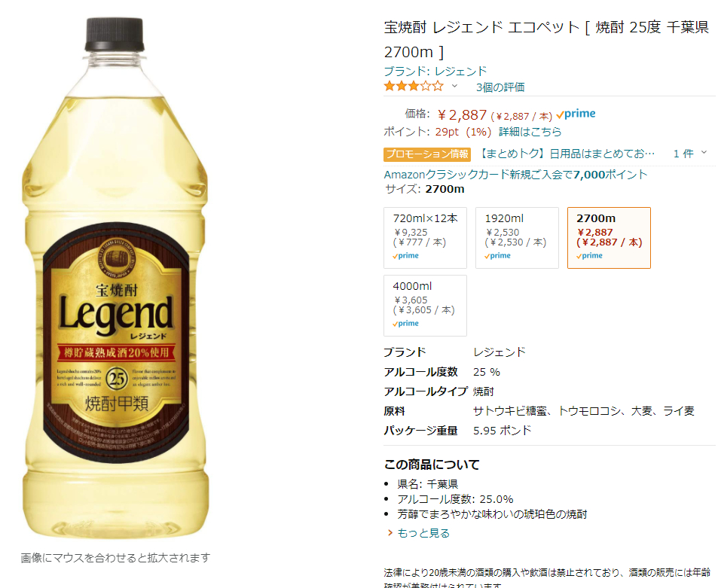Click the プロモーション情報 orange badge
718x588 pixels.
tap(427, 154)
